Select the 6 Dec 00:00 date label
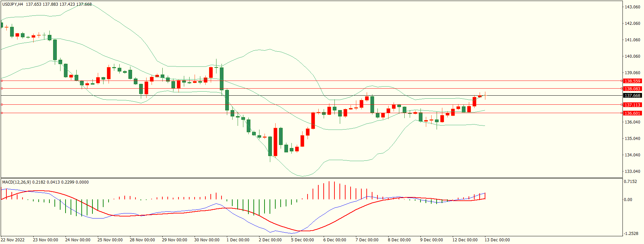Image resolution: width=644 pixels, height=244 pixels. (x=334, y=240)
